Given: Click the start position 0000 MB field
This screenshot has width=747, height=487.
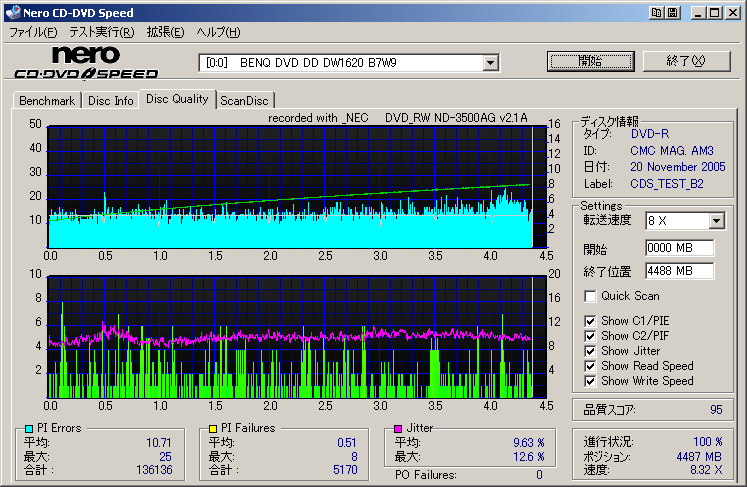Looking at the screenshot, I should tap(680, 248).
